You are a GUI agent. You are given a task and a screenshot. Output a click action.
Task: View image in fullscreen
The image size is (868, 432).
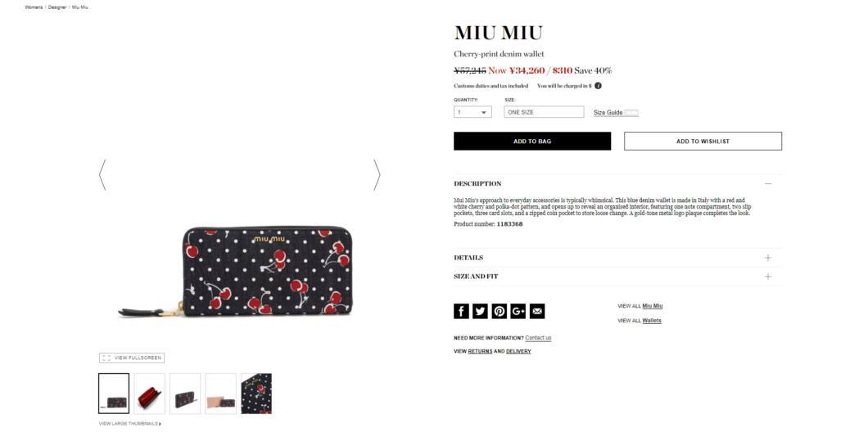(132, 358)
